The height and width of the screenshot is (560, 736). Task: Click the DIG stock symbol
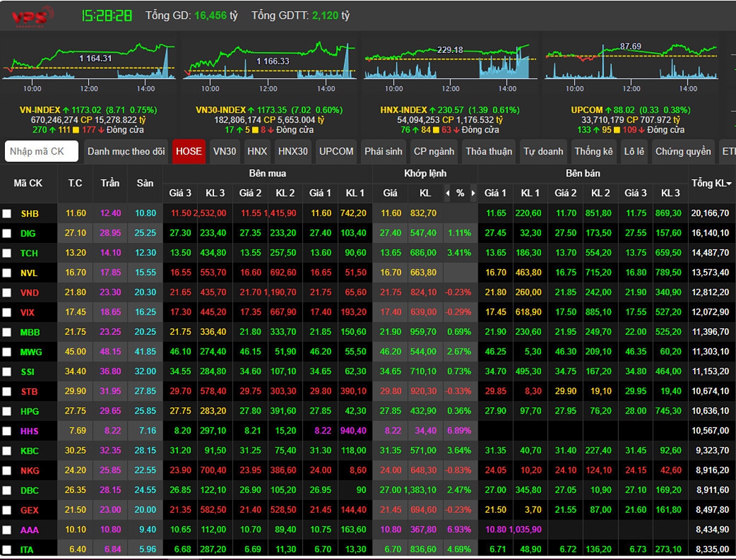point(28,234)
